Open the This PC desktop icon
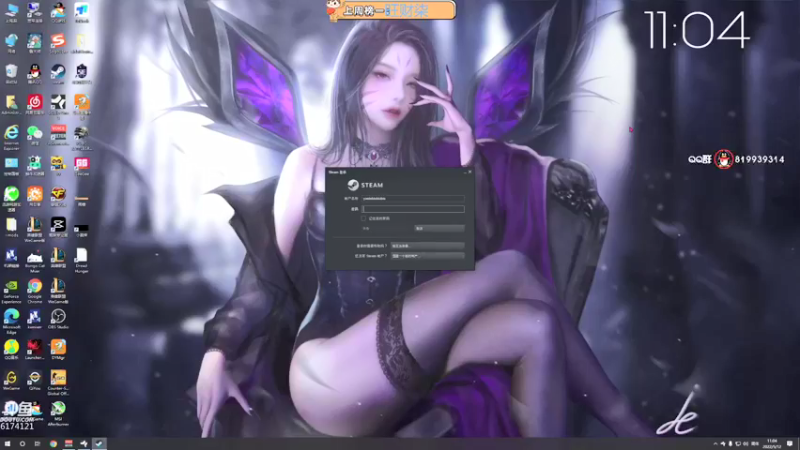The width and height of the screenshot is (800, 450). pos(11,12)
